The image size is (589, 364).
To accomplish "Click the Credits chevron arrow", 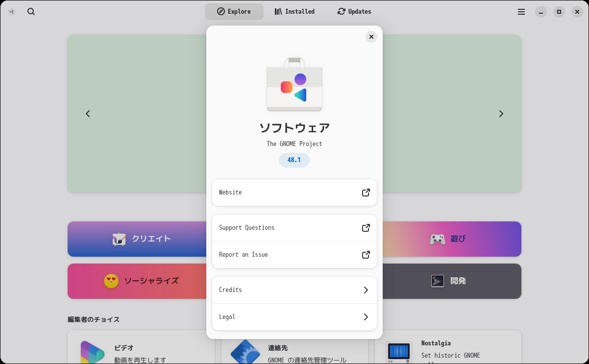I will coord(366,290).
